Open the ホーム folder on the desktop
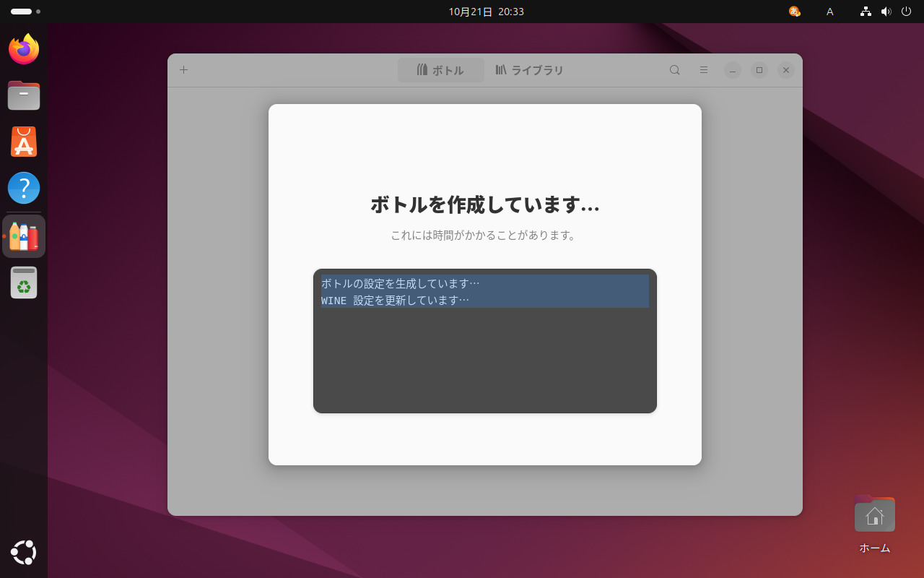Screen dimensions: 924x578 pyautogui.click(x=874, y=514)
